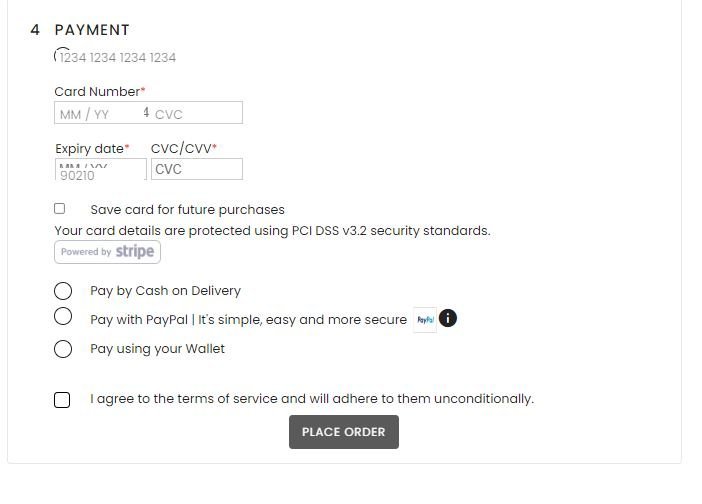
Task: Click the terms of service agreement text
Action: click(312, 399)
